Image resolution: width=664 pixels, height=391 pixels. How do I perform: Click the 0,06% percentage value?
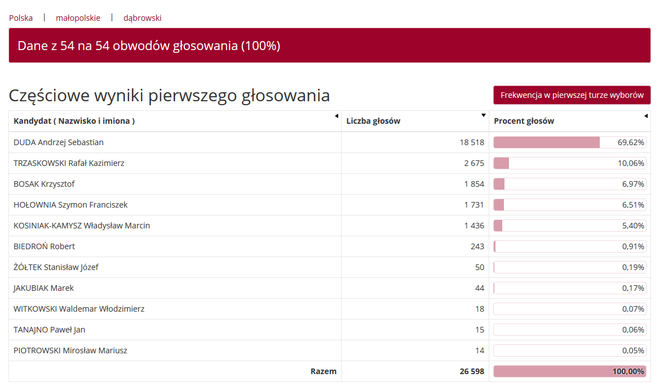coord(633,330)
